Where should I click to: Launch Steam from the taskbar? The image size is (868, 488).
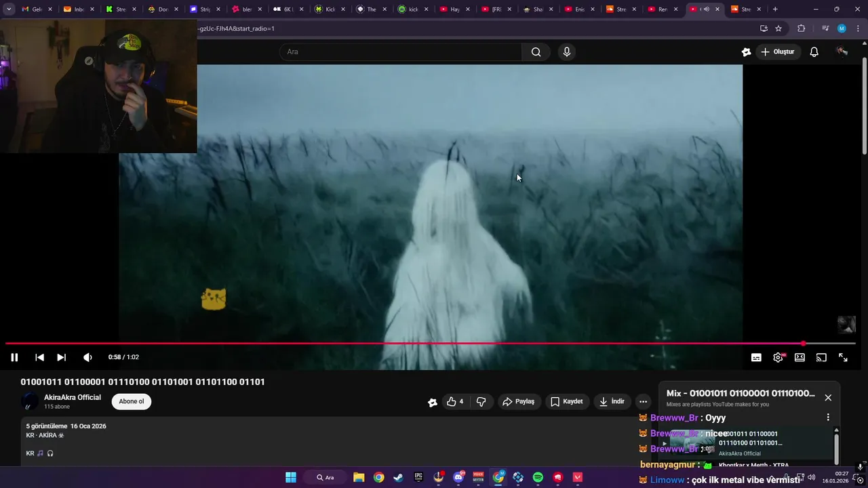click(x=398, y=477)
